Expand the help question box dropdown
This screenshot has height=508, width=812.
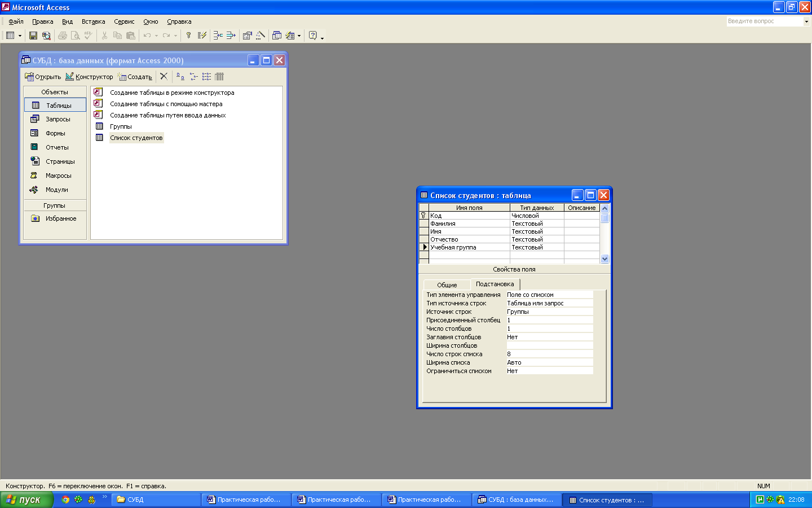point(806,21)
